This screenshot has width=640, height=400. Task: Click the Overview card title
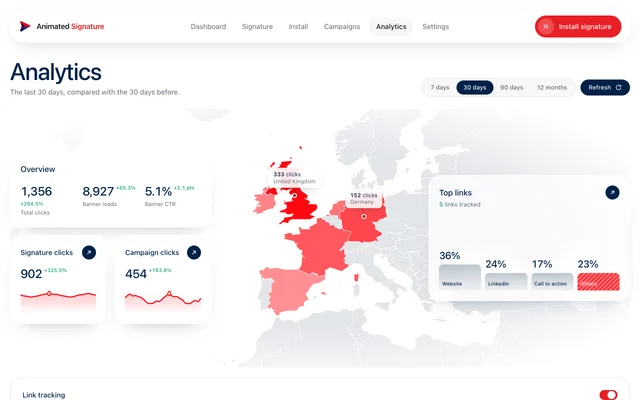pyautogui.click(x=38, y=169)
